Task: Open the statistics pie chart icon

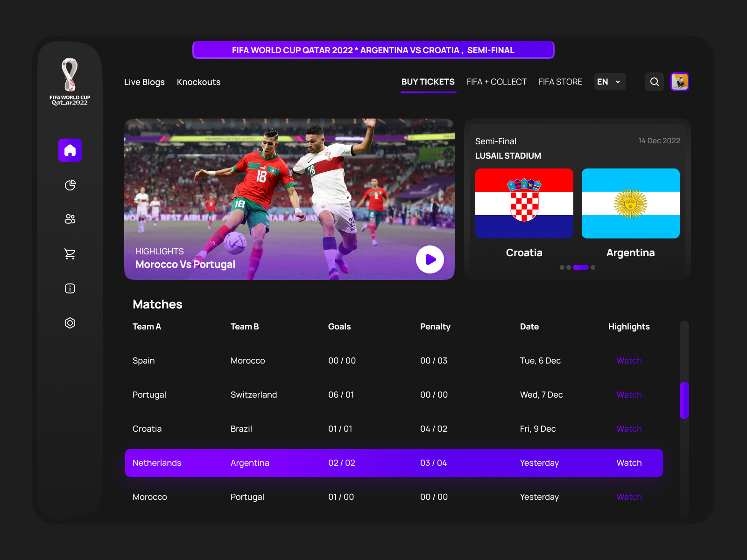Action: pyautogui.click(x=70, y=185)
